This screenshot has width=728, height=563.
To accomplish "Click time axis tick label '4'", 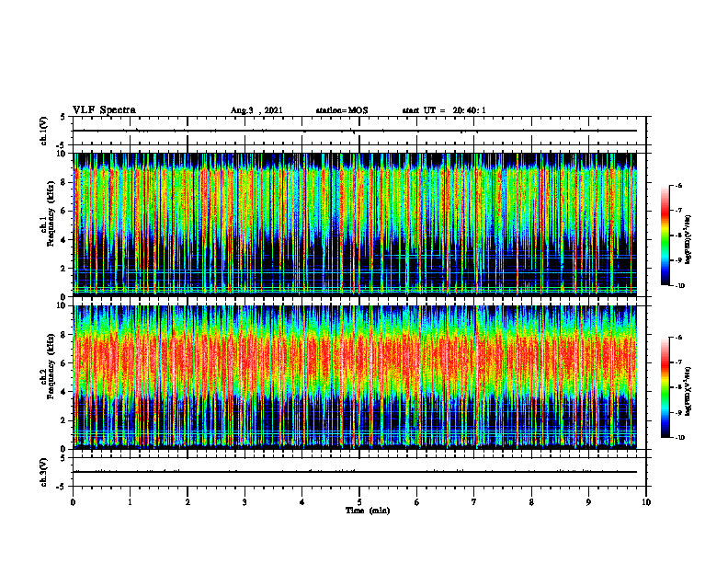I will click(302, 502).
